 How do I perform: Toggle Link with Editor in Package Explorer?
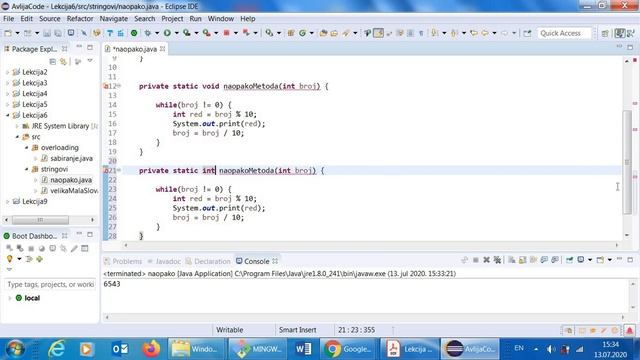(63, 62)
